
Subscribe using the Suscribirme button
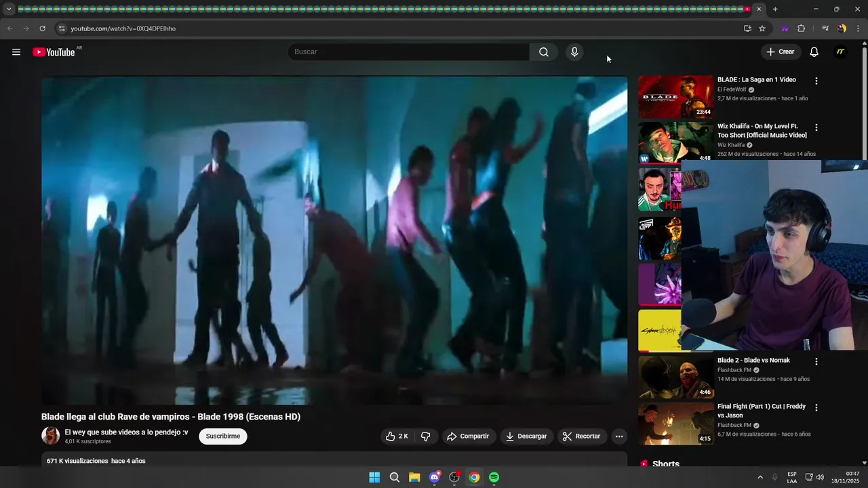click(x=223, y=436)
